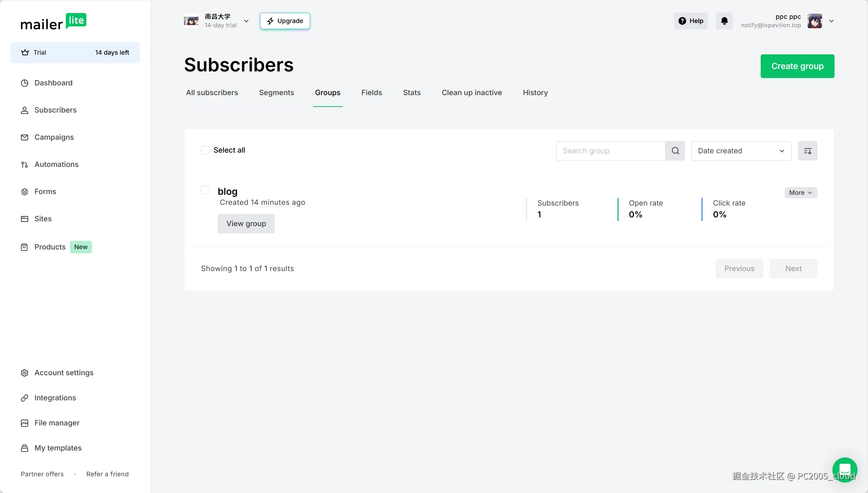
Task: Click the File manager image icon
Action: coord(24,423)
